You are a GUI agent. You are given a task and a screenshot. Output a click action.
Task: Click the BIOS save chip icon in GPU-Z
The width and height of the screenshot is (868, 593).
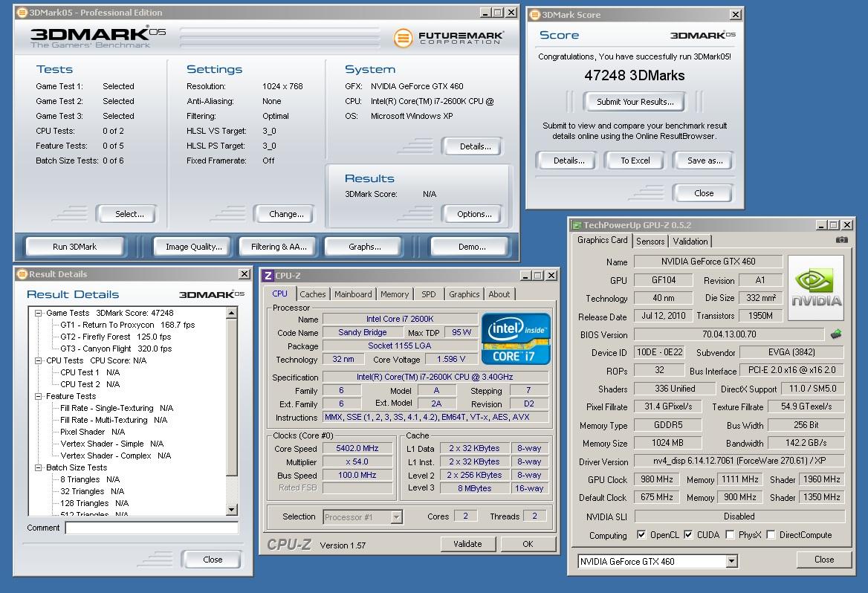click(836, 334)
